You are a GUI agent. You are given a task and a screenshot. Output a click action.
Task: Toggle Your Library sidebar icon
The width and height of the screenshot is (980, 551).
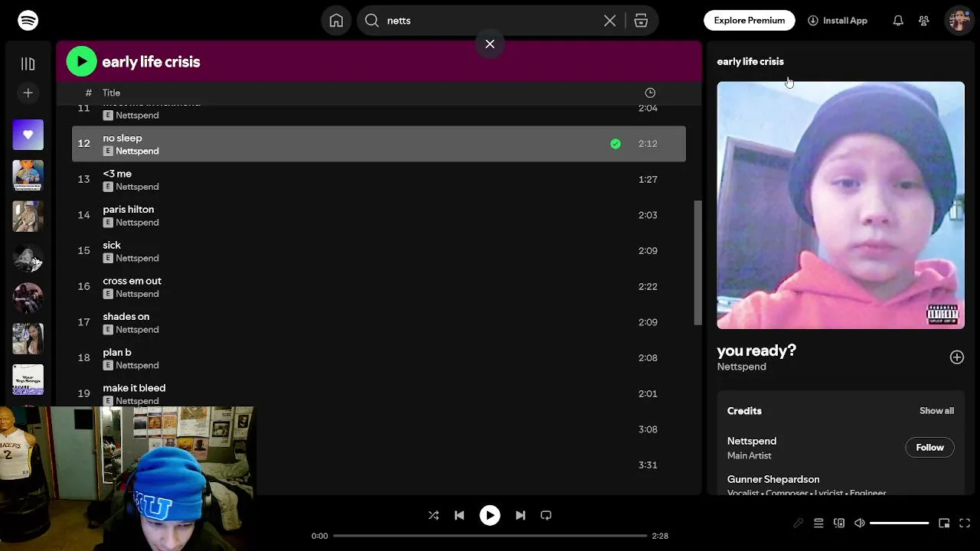[x=28, y=64]
